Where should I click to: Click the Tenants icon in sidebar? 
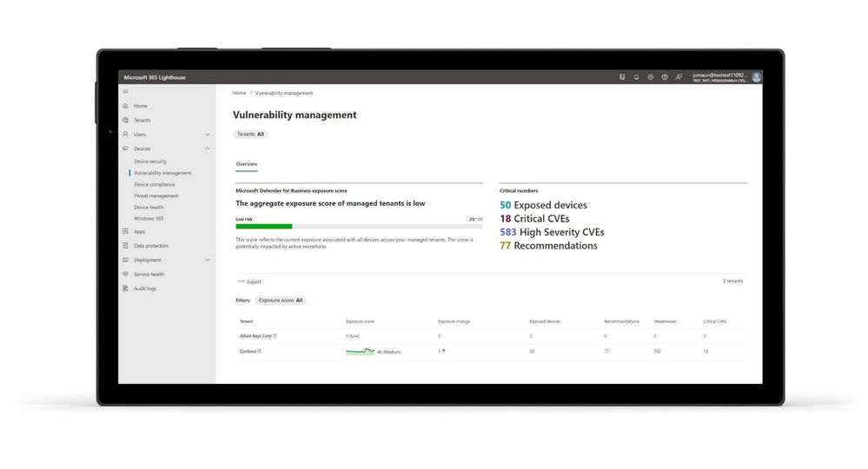126,120
